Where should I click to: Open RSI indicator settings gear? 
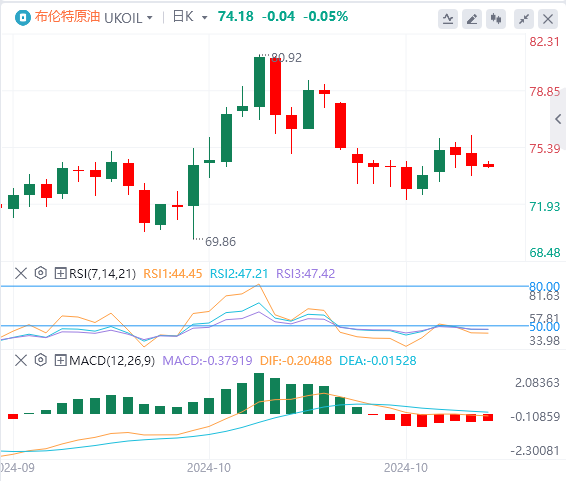[41, 273]
